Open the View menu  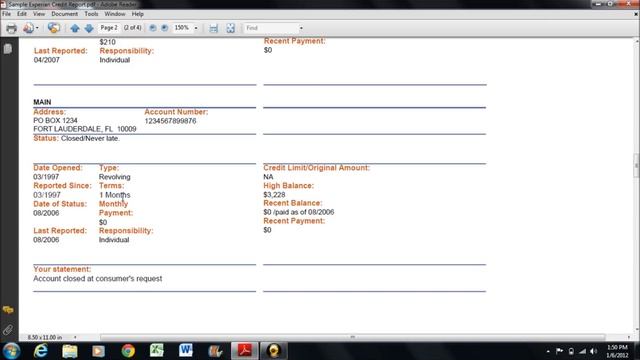(x=39, y=14)
